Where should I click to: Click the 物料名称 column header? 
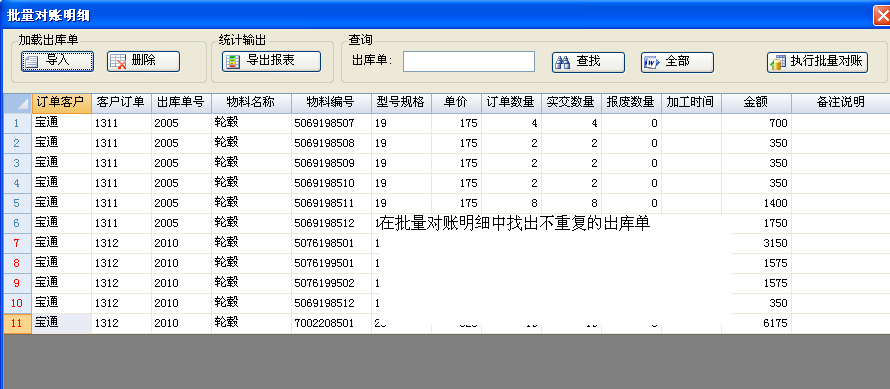tap(251, 103)
